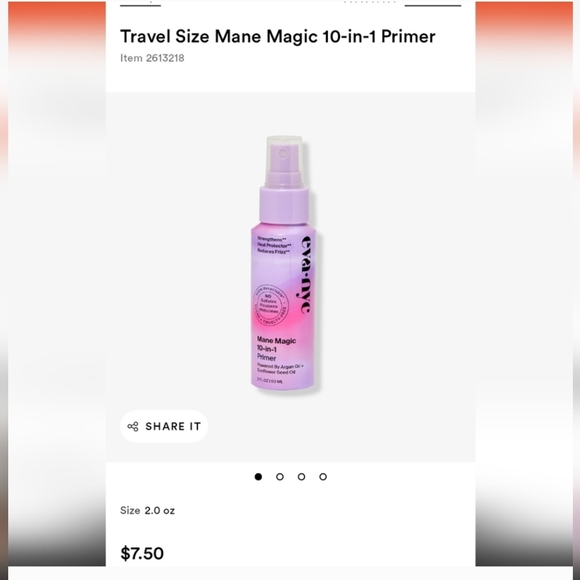Image resolution: width=580 pixels, height=580 pixels.
Task: Click the $7.50 price
Action: [142, 553]
